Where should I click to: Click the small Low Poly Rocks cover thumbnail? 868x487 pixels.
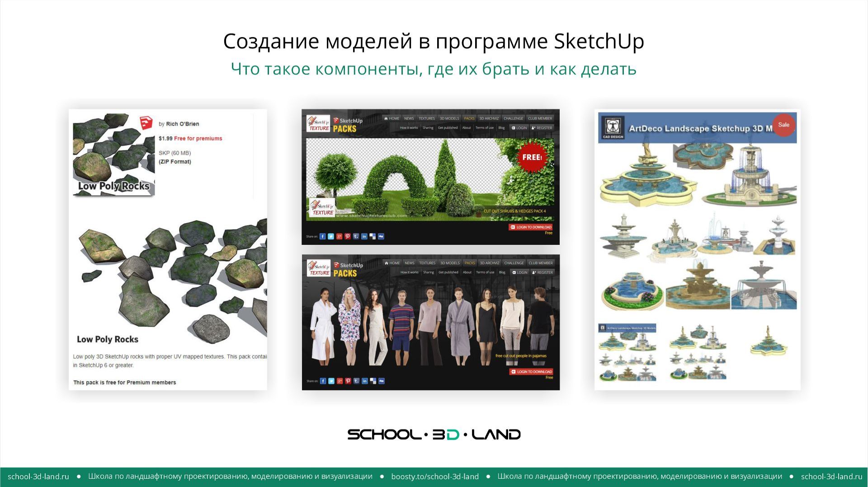point(114,155)
